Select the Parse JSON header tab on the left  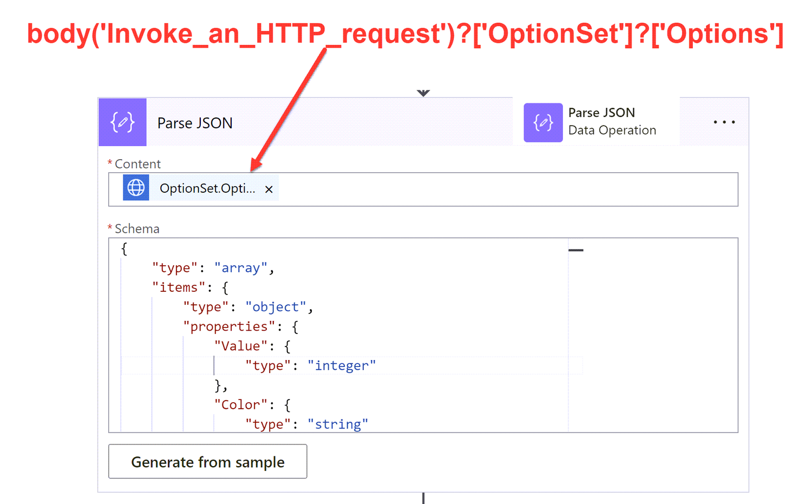[x=194, y=123]
